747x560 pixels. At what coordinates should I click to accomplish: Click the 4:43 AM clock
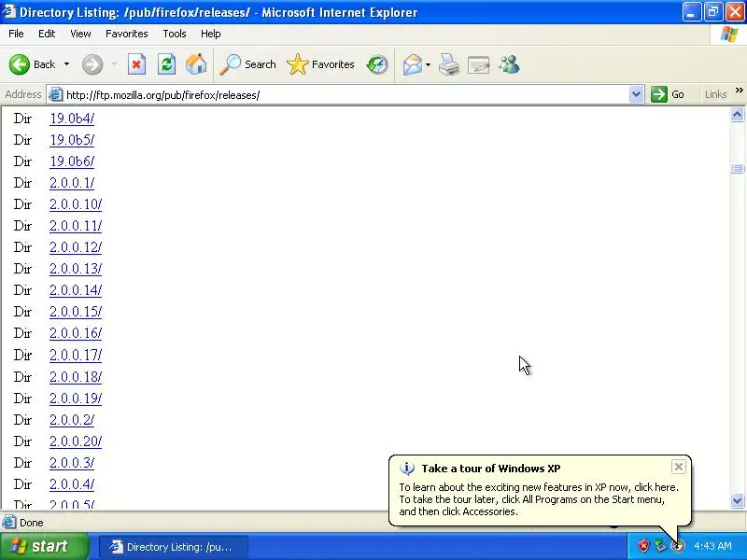pyautogui.click(x=712, y=546)
